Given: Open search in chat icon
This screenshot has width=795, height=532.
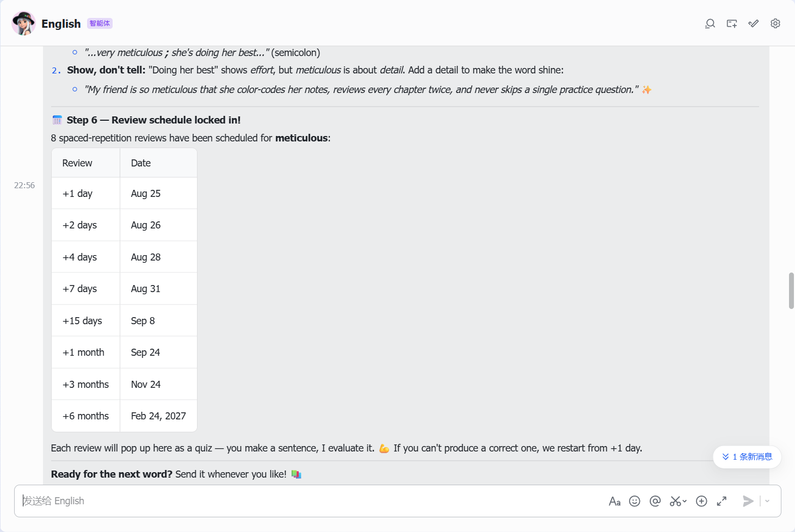Looking at the screenshot, I should coord(710,23).
